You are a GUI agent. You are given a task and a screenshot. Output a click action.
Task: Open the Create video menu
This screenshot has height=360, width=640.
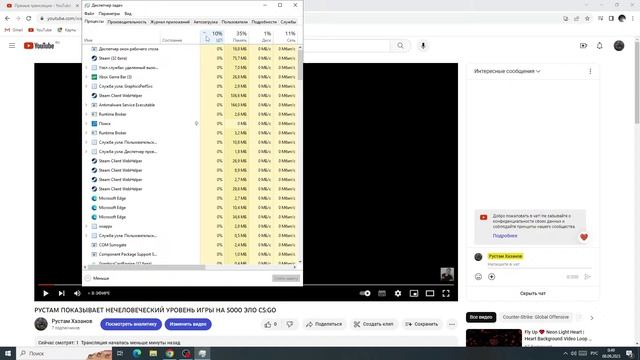coord(583,46)
